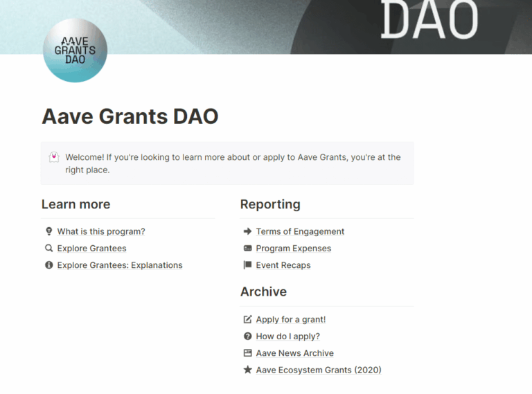This screenshot has height=394, width=532.
Task: Go to Explore Grantees: Explanations page
Action: tap(120, 265)
